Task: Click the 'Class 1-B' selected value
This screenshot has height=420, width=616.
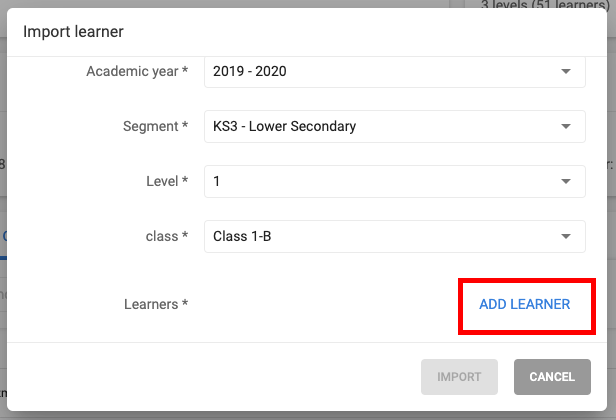Action: [x=241, y=237]
